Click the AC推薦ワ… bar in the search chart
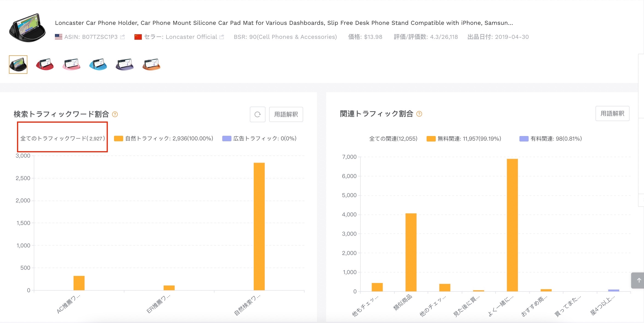 (79, 283)
